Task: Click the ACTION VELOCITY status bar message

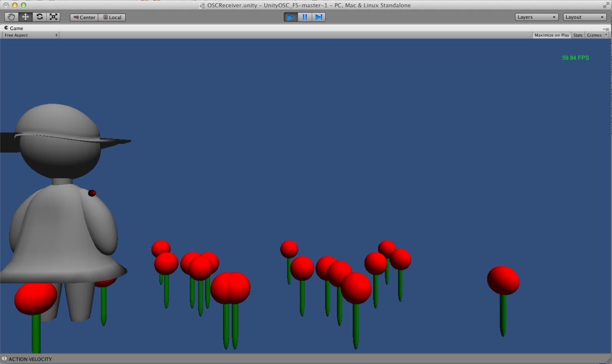Action: [x=30, y=359]
